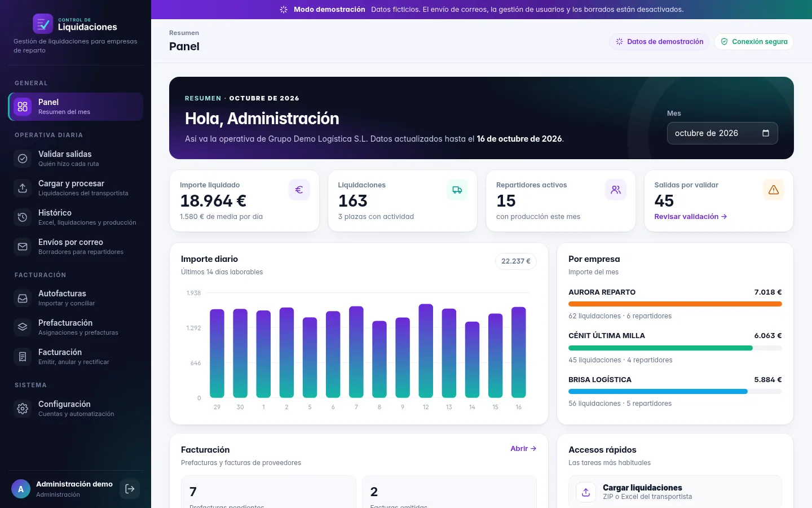
Task: Open Envíos por correo in sidebar
Action: pyautogui.click(x=76, y=247)
